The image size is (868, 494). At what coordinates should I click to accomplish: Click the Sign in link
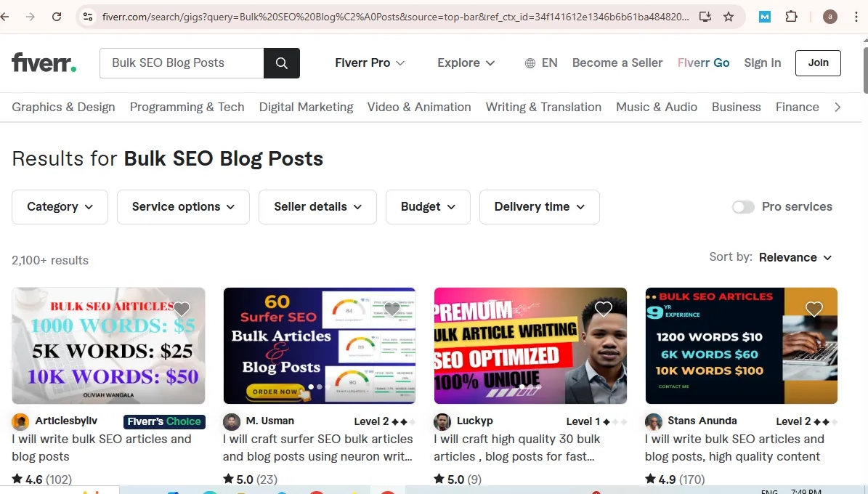(762, 63)
